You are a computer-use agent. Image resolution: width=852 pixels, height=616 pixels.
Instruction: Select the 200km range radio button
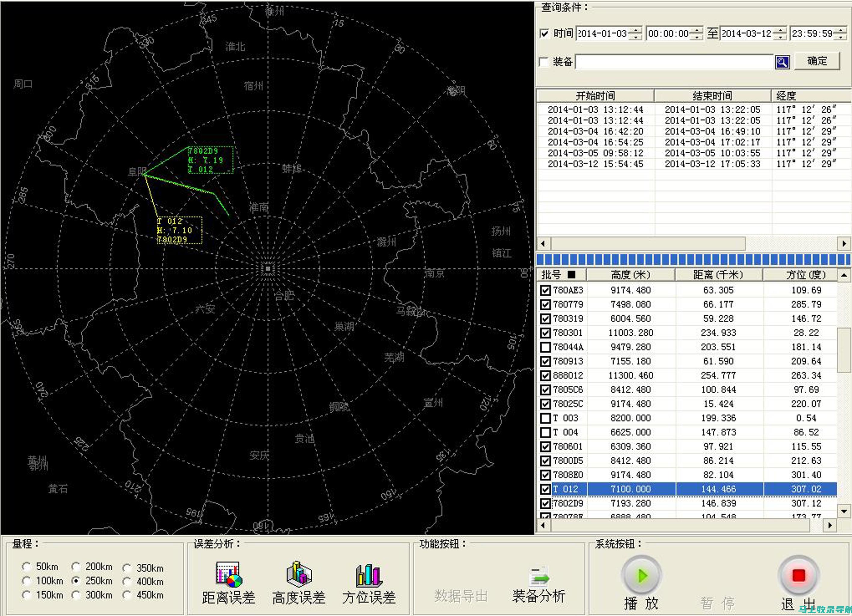pyautogui.click(x=76, y=566)
